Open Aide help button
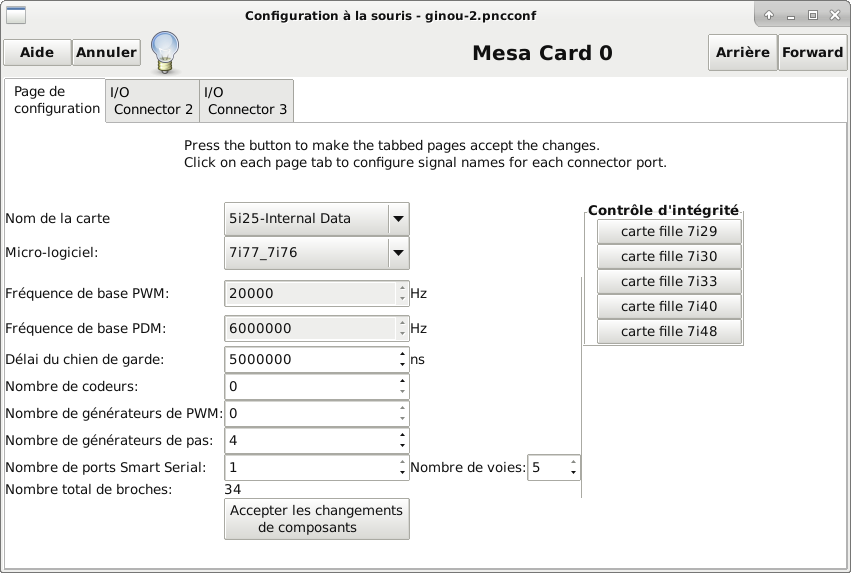 [37, 53]
